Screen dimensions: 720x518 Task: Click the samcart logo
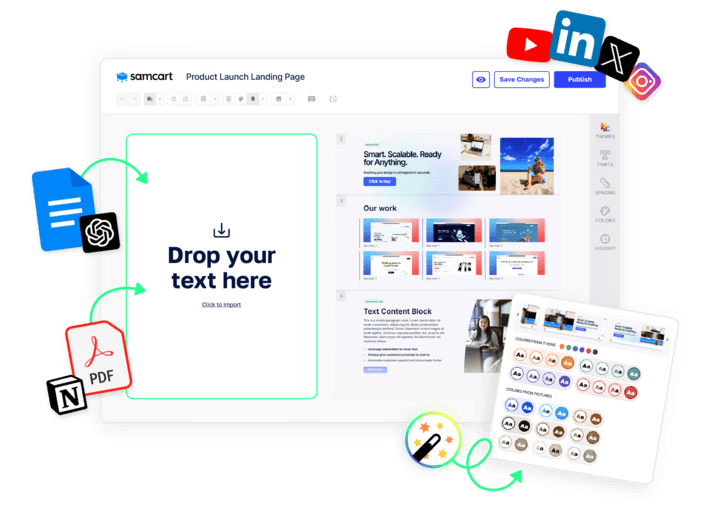tap(145, 77)
